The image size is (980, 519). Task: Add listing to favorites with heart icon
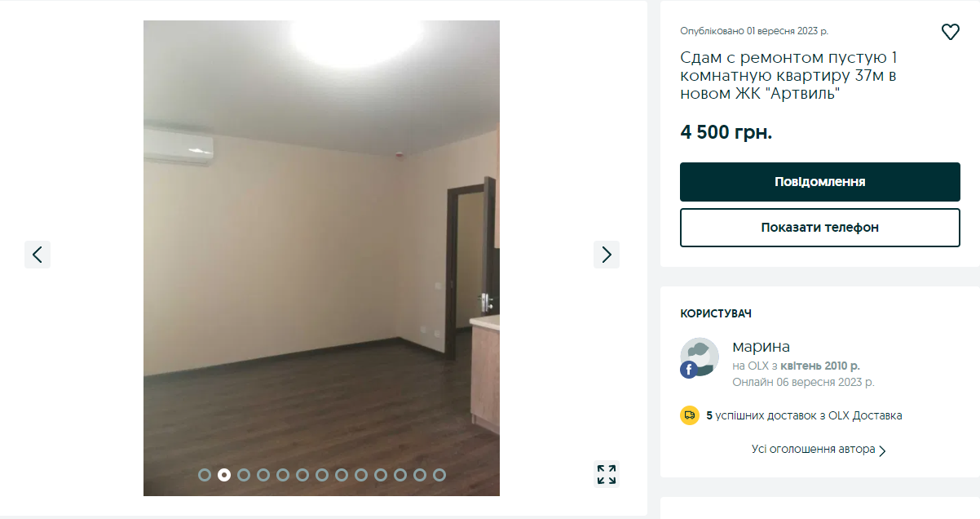click(950, 32)
